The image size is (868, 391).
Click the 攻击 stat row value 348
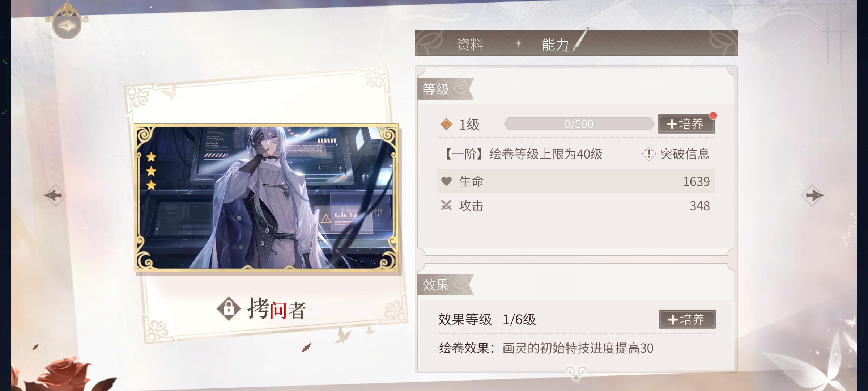tap(699, 206)
